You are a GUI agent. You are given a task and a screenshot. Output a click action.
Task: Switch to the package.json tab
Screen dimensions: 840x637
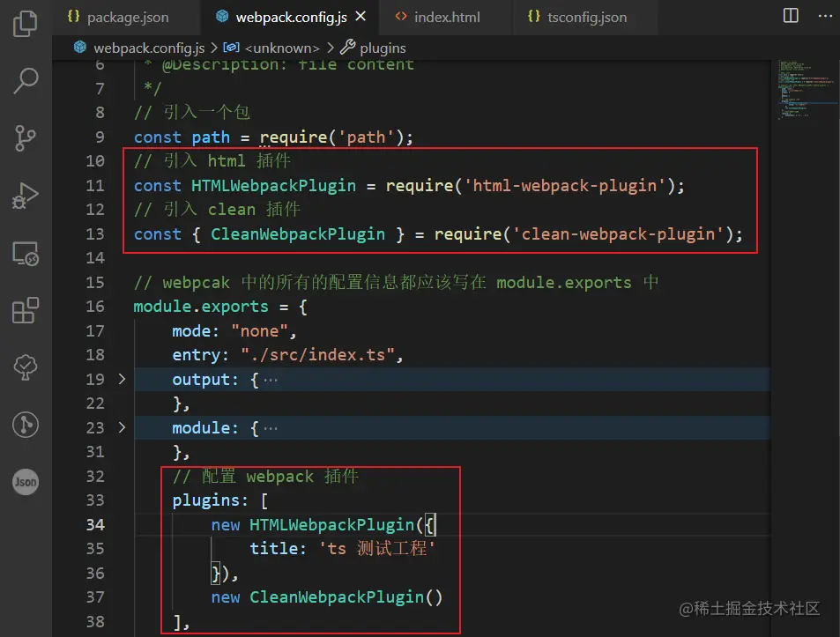tap(127, 17)
